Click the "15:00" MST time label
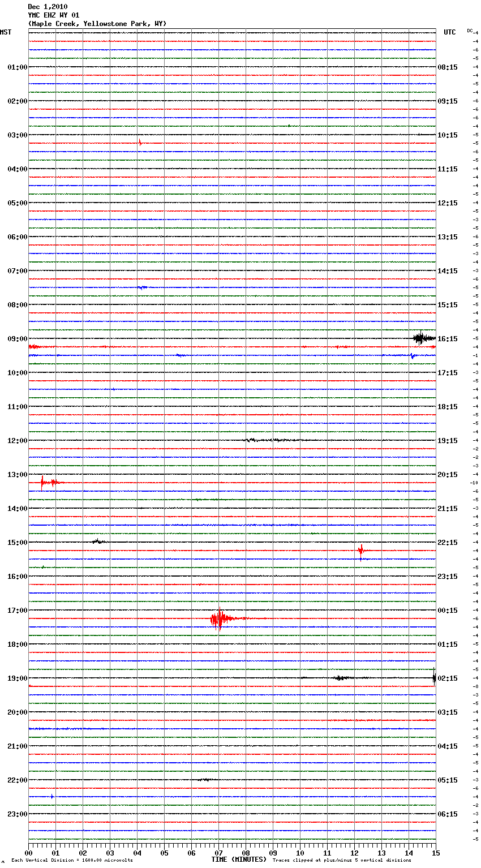Screen dimensions: 481x868 click(18, 543)
